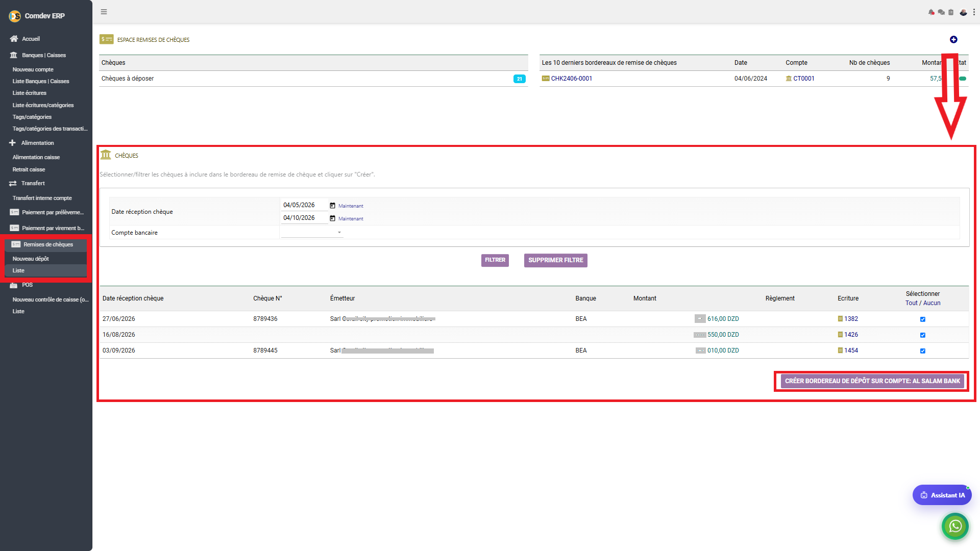This screenshot has width=980, height=551.
Task: Click the bank icon next to CT0001
Action: coord(789,79)
